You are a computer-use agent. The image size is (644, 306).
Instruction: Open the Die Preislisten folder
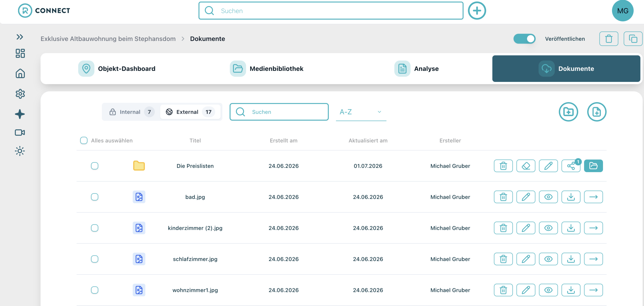tap(593, 166)
